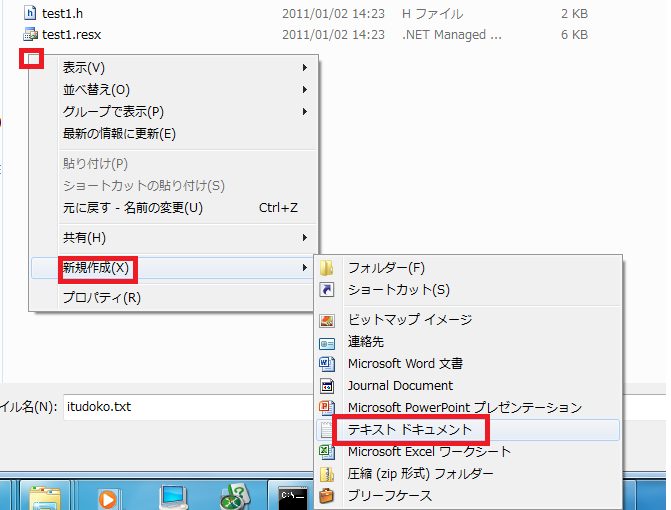Screen dimensions: 671x510
Task: Click the Microsoft Excel ワークシート icon
Action: (326, 452)
